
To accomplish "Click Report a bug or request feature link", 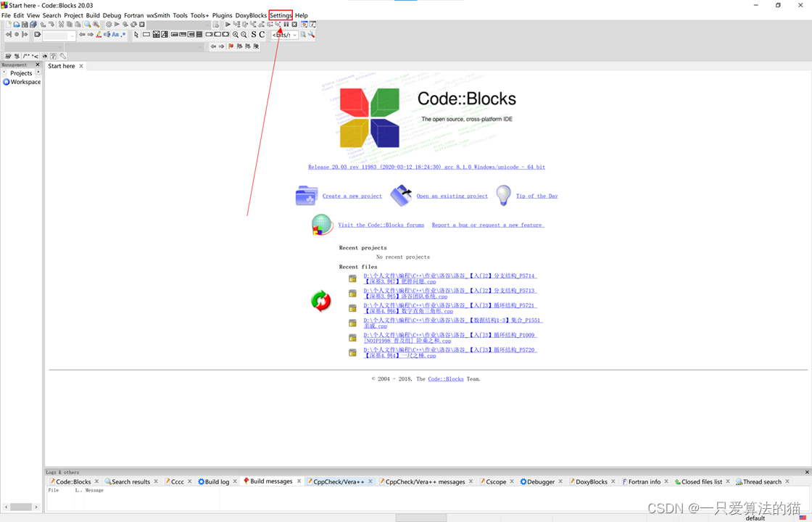I will click(x=488, y=225).
